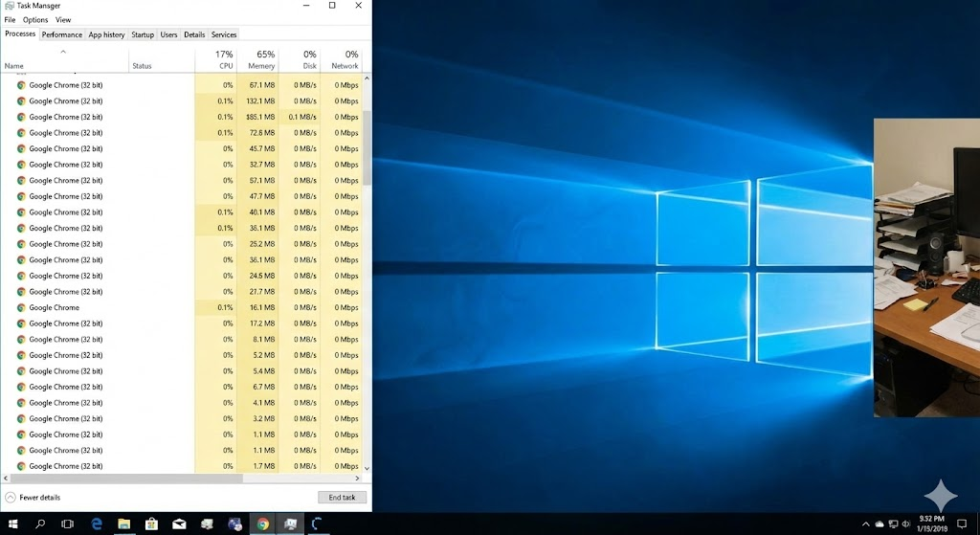980x535 pixels.
Task: Sort by the Disk column header
Action: 300,60
